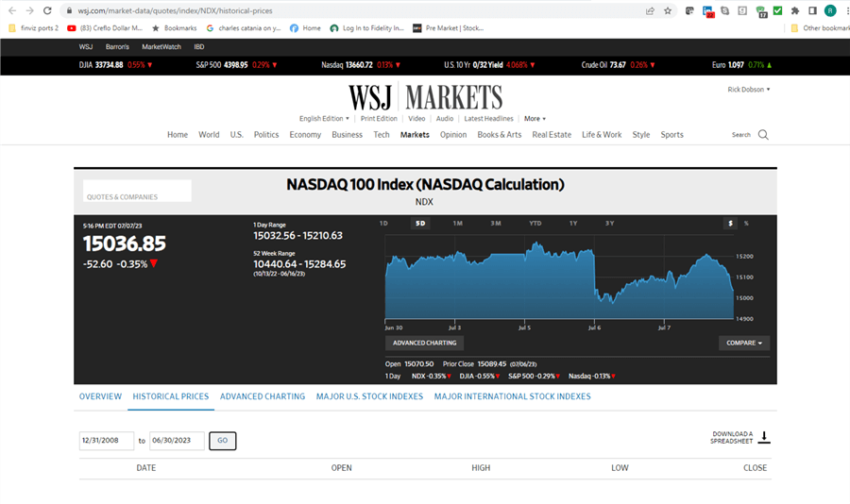The image size is (850, 504).
Task: Open the Compare dropdown on chart
Action: coord(744,343)
